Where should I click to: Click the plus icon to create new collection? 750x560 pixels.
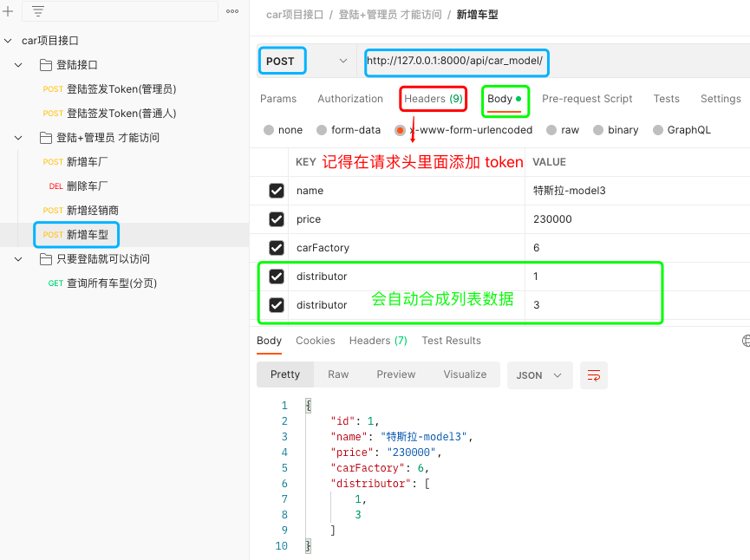tap(8, 11)
